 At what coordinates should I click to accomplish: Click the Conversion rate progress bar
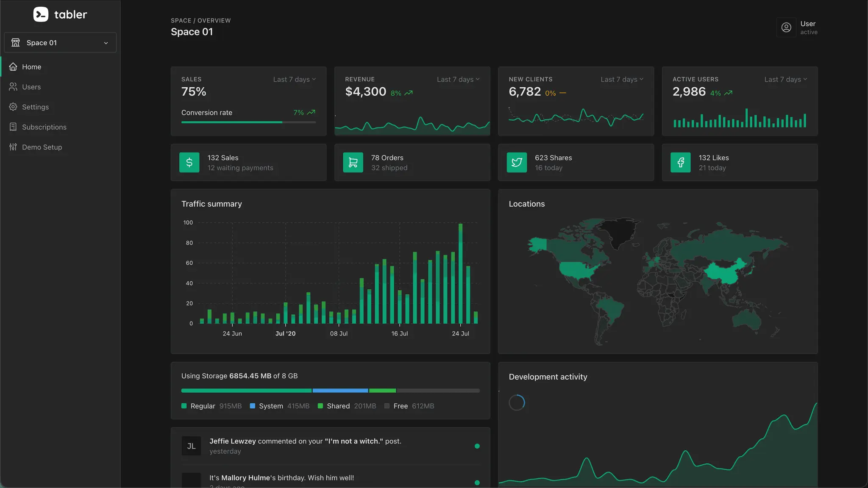coord(248,122)
